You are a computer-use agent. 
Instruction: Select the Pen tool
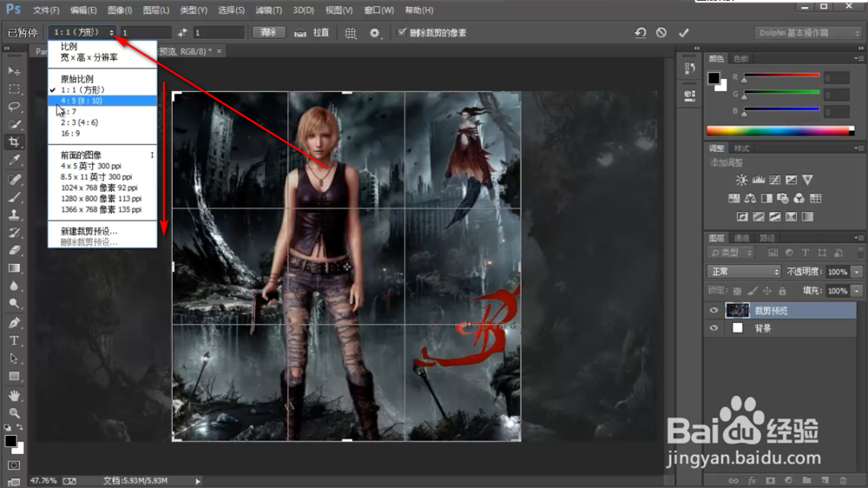[14, 322]
